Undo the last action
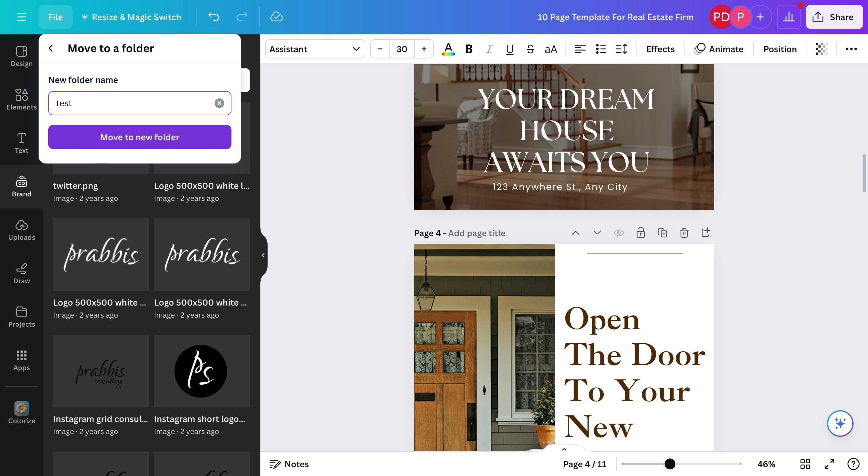Viewport: 868px width, 476px height. click(x=214, y=17)
